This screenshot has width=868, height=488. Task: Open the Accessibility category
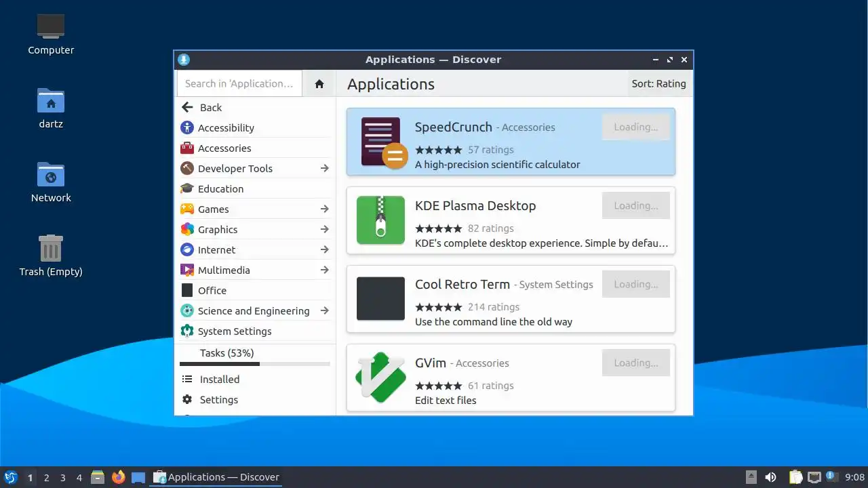(255, 127)
